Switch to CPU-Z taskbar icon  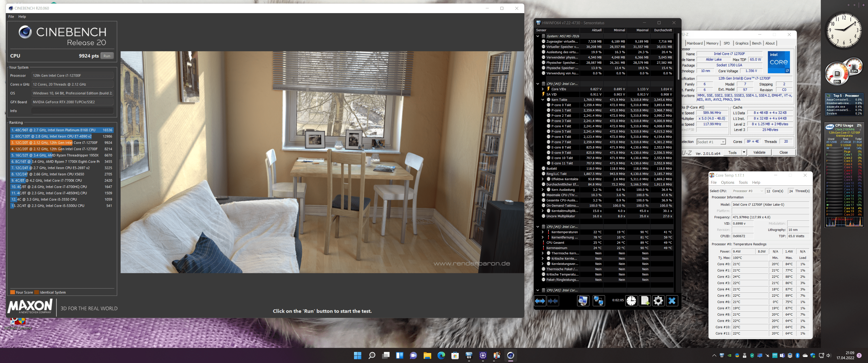coord(483,356)
